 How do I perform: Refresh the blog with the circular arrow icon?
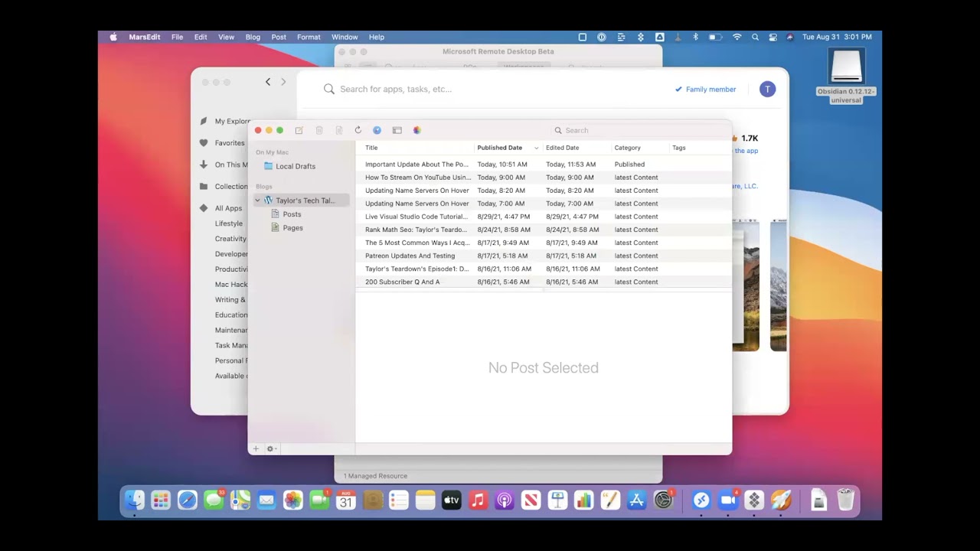pyautogui.click(x=358, y=130)
